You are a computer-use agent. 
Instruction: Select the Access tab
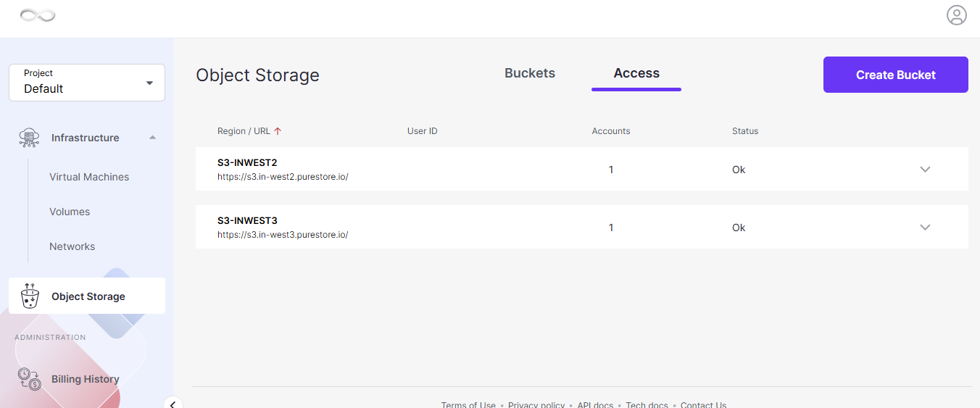636,73
